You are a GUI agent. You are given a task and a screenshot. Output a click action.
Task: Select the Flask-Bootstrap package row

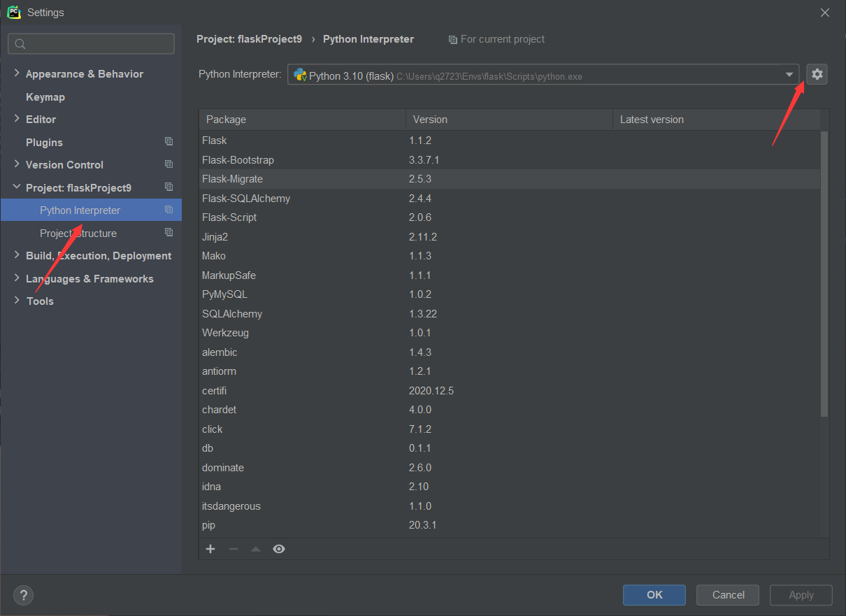(509, 160)
